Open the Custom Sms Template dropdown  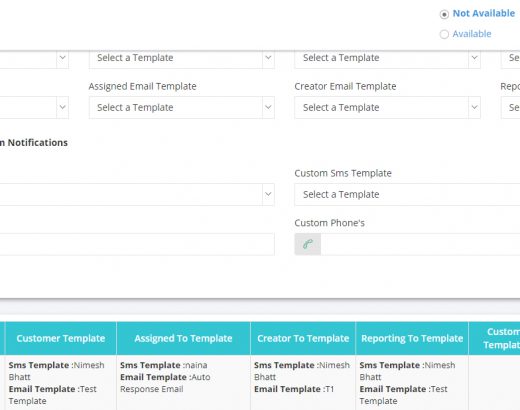(407, 194)
